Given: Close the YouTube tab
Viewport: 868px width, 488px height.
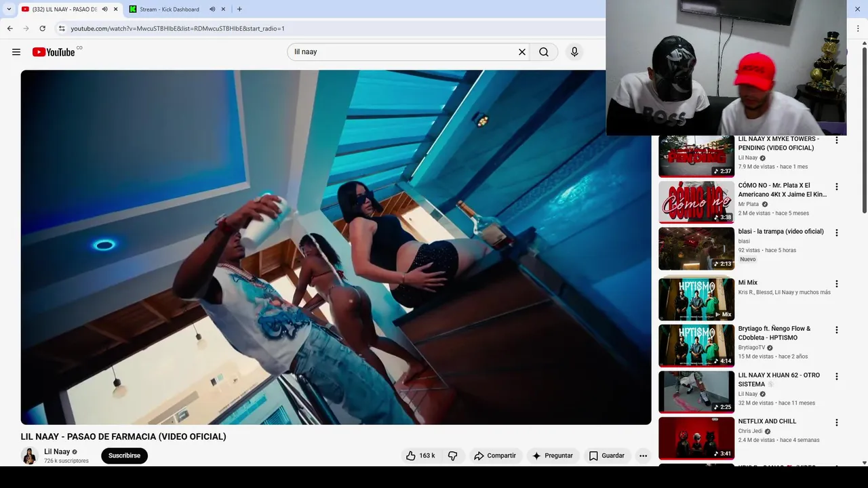Looking at the screenshot, I should [x=115, y=9].
